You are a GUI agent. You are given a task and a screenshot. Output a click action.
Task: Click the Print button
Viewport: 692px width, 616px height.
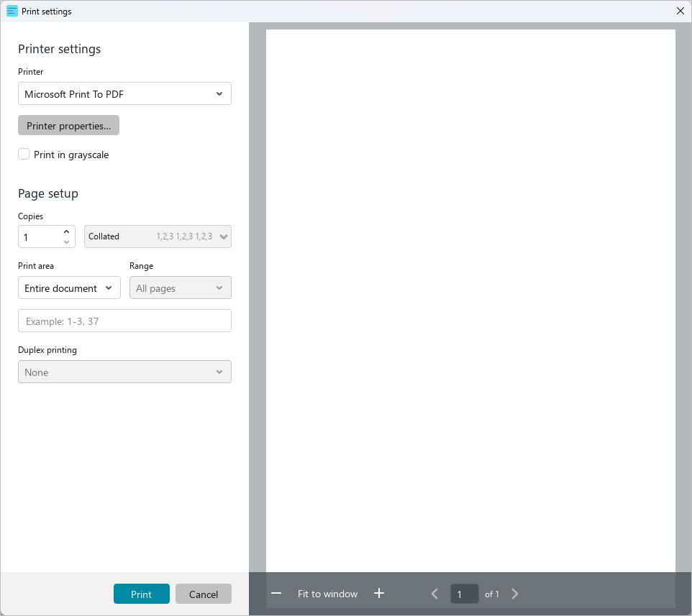141,594
